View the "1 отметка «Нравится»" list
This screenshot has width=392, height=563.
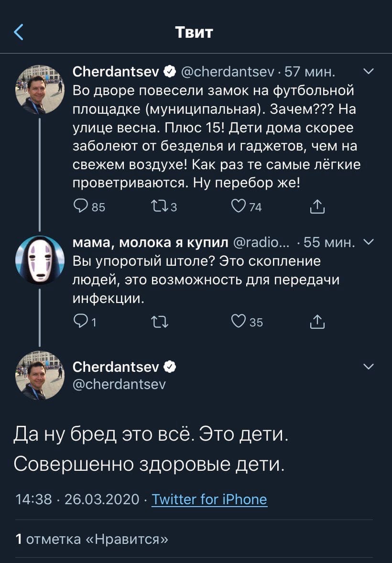coord(92,539)
